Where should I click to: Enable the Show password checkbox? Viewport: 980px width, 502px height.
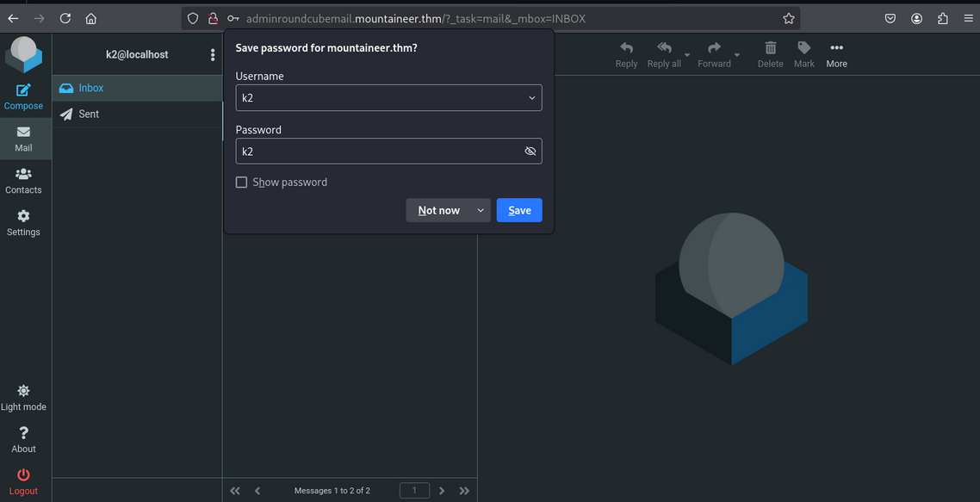(x=242, y=183)
